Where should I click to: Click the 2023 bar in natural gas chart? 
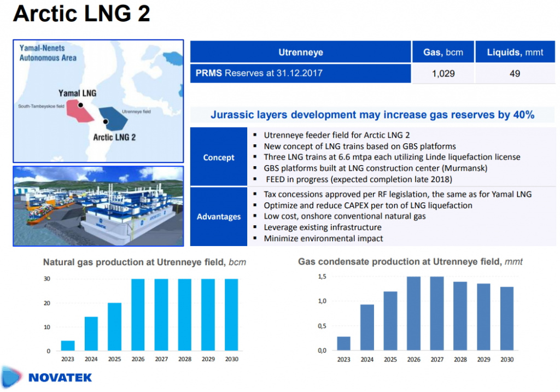68,345
